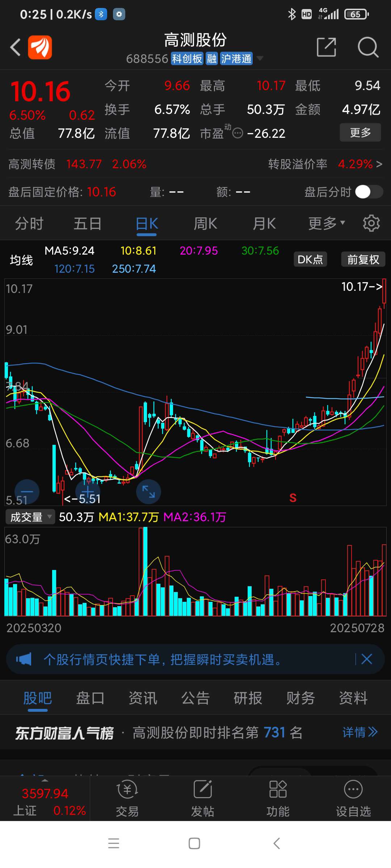The image size is (391, 868).
Task: Tap 更多 button in quote panel
Action: pyautogui.click(x=360, y=132)
